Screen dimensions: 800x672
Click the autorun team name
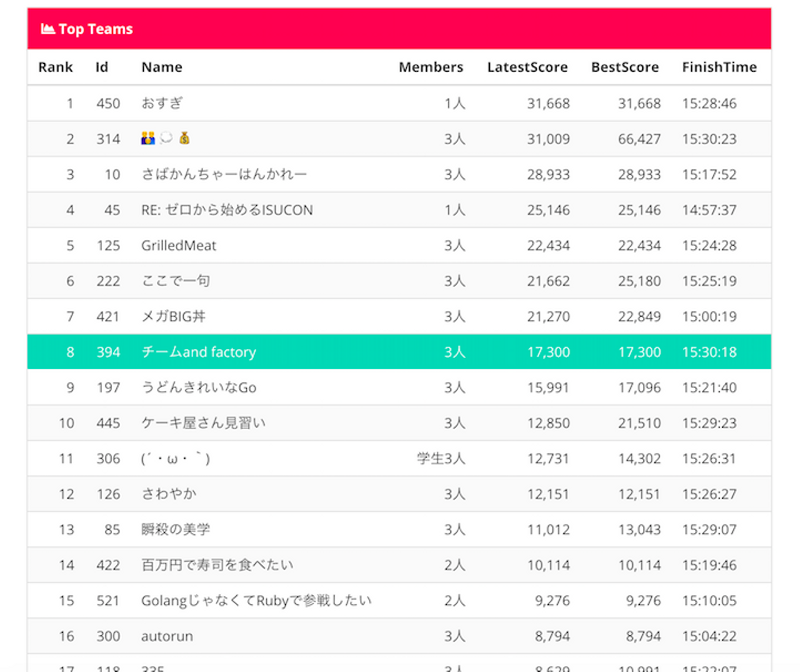pyautogui.click(x=167, y=636)
